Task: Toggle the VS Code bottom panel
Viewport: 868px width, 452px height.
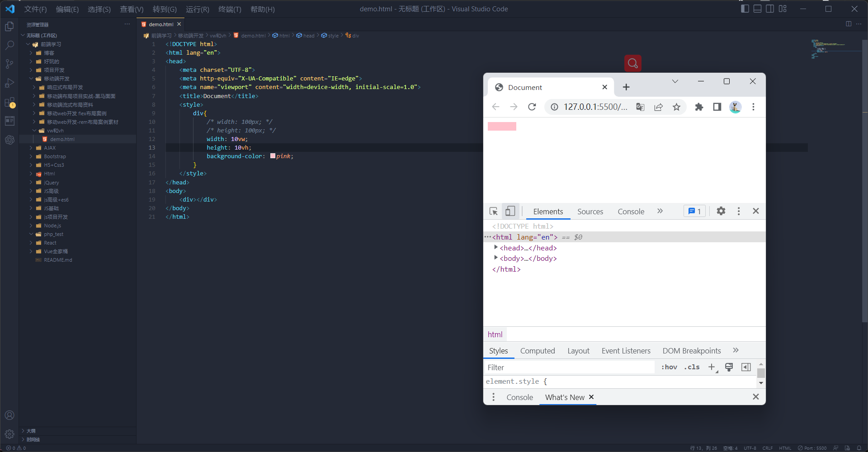Action: 758,9
